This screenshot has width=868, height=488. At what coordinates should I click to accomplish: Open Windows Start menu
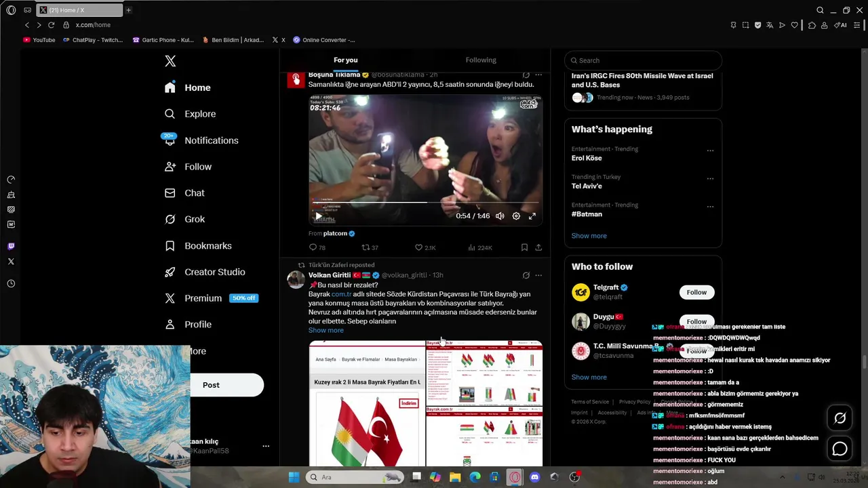tap(294, 477)
